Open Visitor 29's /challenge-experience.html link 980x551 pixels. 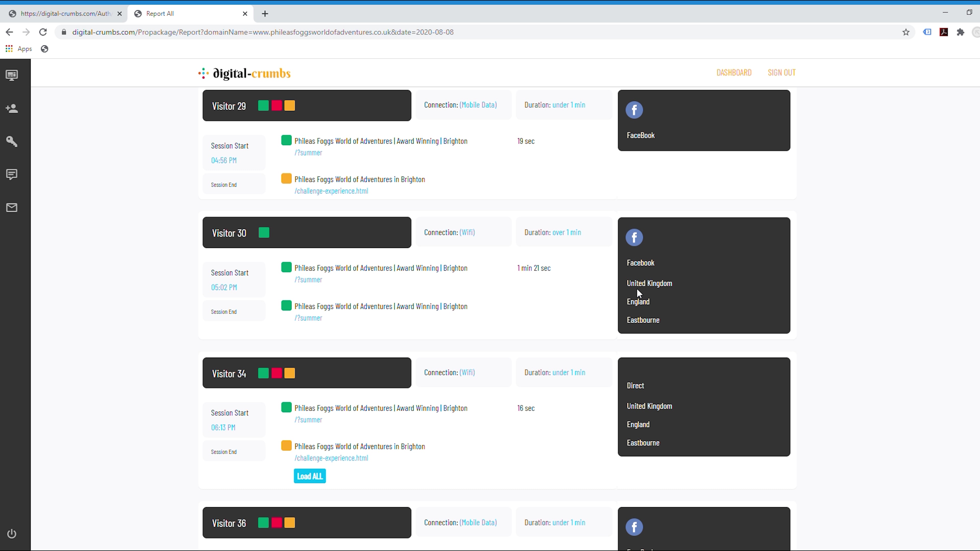click(x=331, y=191)
